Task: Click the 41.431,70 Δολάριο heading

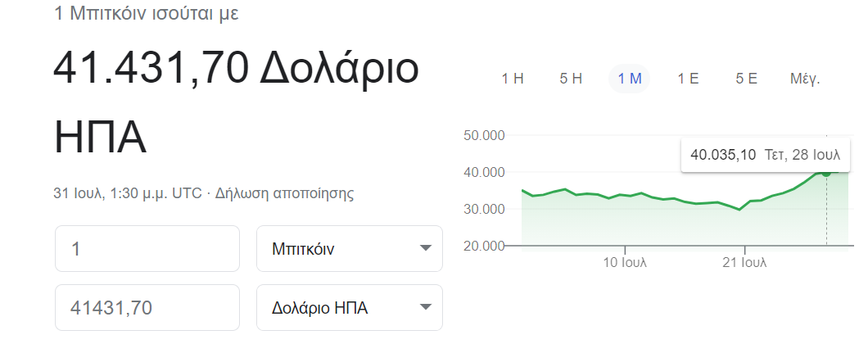Action: [x=236, y=68]
